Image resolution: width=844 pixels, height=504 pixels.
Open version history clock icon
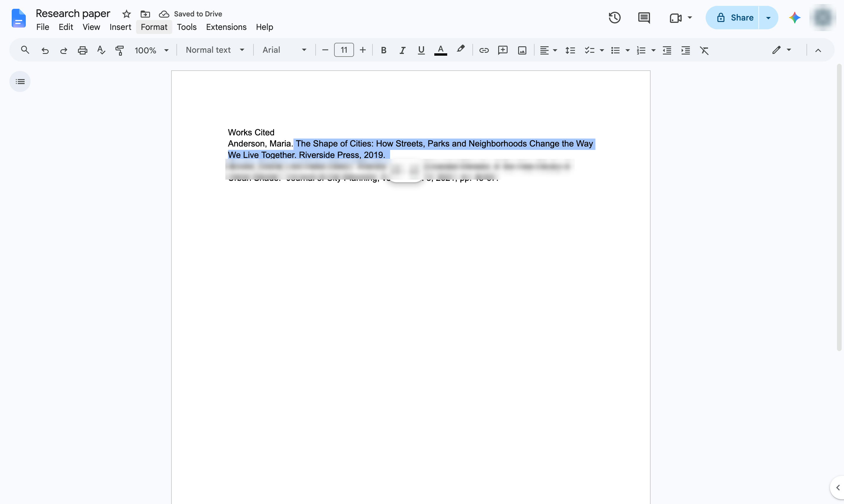click(615, 18)
